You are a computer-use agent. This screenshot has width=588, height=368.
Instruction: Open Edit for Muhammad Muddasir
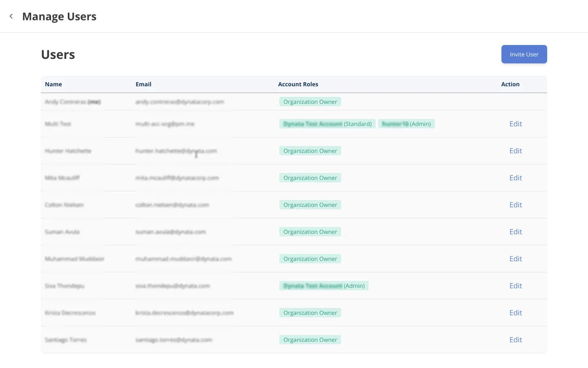[x=515, y=259]
